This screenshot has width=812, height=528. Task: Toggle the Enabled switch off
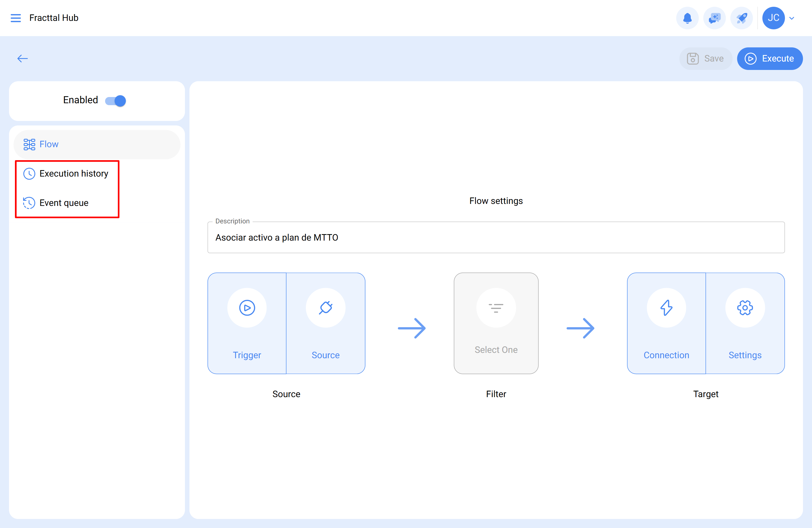[116, 101]
